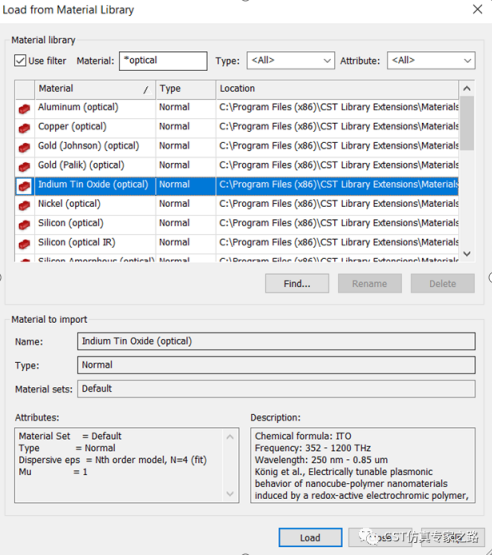Load the selected material
Image resolution: width=492 pixels, height=555 pixels.
click(310, 538)
